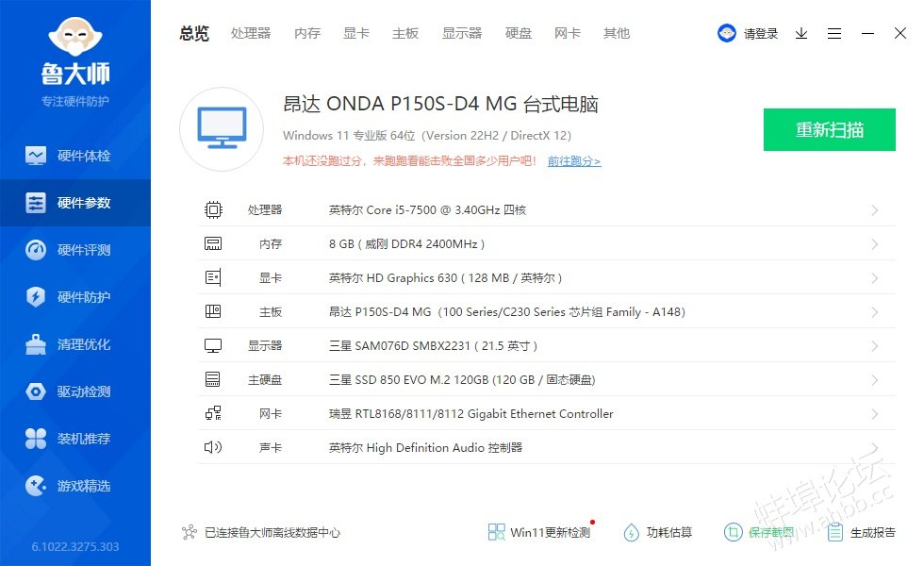Image resolution: width=924 pixels, height=566 pixels.
Task: Open 游戏精选 icon in sidebar
Action: coord(36,486)
